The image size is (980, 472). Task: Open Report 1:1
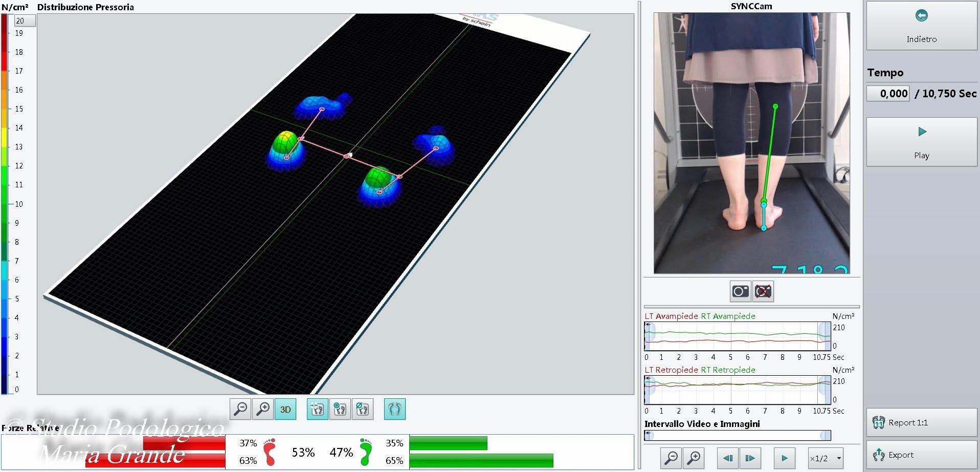click(x=922, y=422)
